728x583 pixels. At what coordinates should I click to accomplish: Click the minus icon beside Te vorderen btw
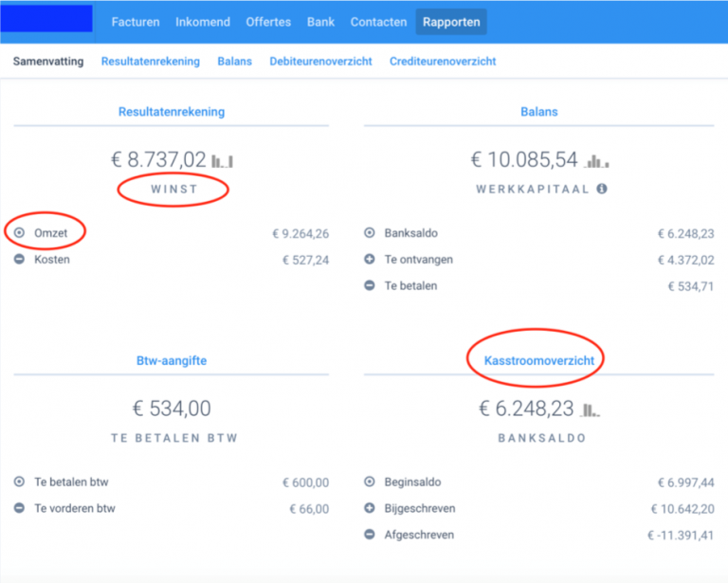click(19, 508)
